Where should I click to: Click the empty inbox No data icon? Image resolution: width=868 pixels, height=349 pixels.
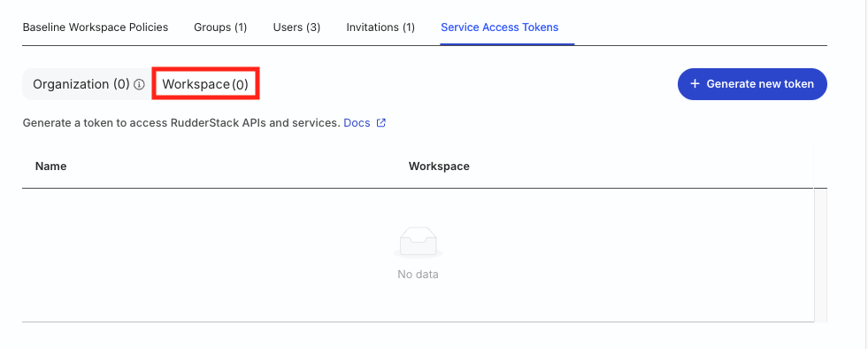click(x=418, y=243)
